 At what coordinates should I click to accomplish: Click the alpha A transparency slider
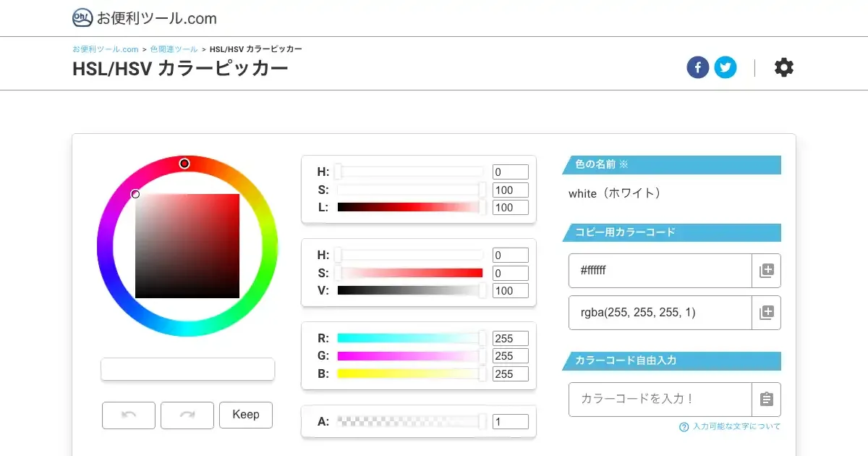coord(409,421)
